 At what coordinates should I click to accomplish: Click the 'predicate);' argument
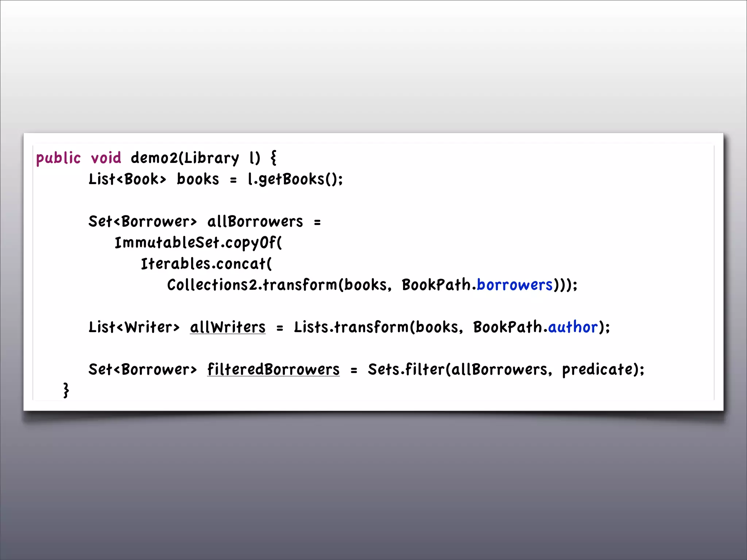point(603,370)
